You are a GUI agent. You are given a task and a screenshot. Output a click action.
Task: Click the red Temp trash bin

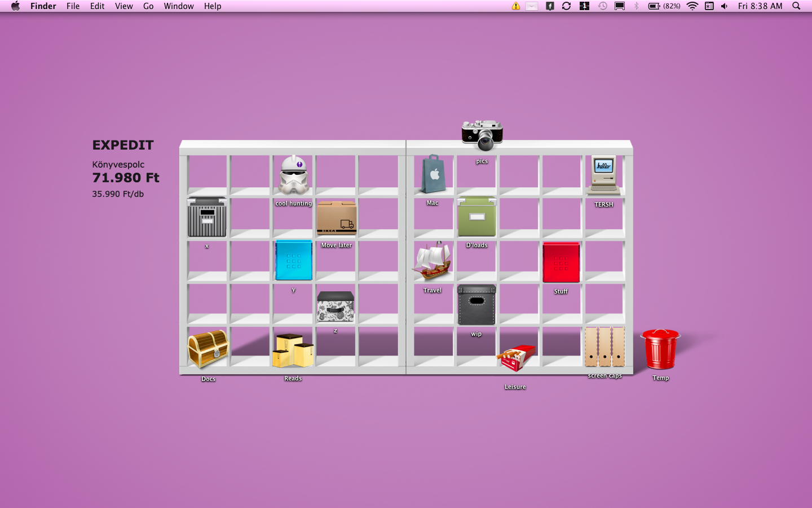coord(660,349)
